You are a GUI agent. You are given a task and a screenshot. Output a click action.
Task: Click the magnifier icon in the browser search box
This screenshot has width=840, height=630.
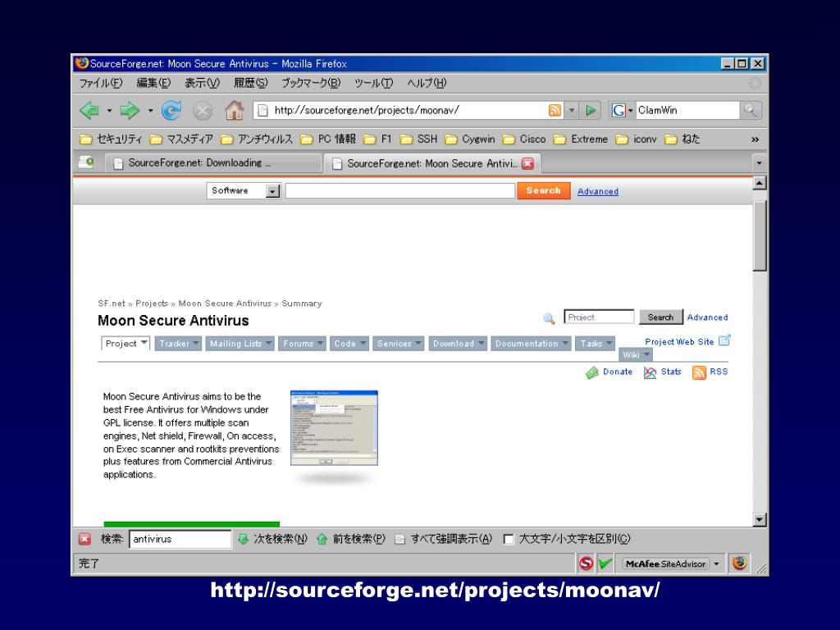750,111
